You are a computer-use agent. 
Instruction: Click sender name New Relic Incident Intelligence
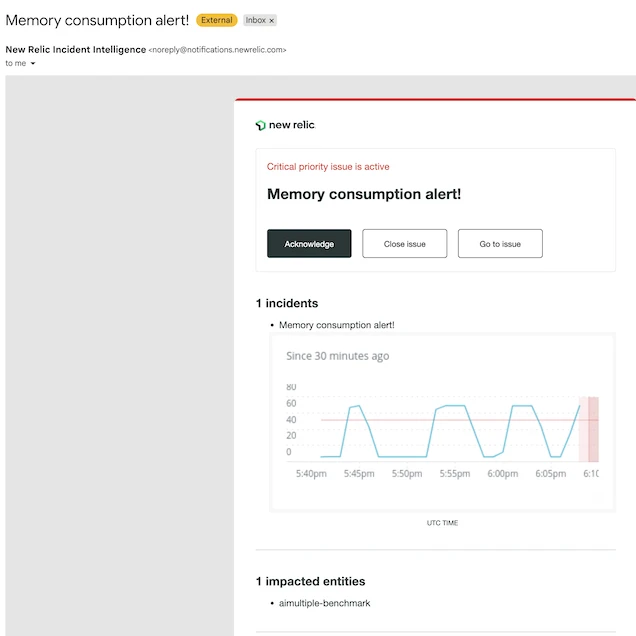pos(75,49)
